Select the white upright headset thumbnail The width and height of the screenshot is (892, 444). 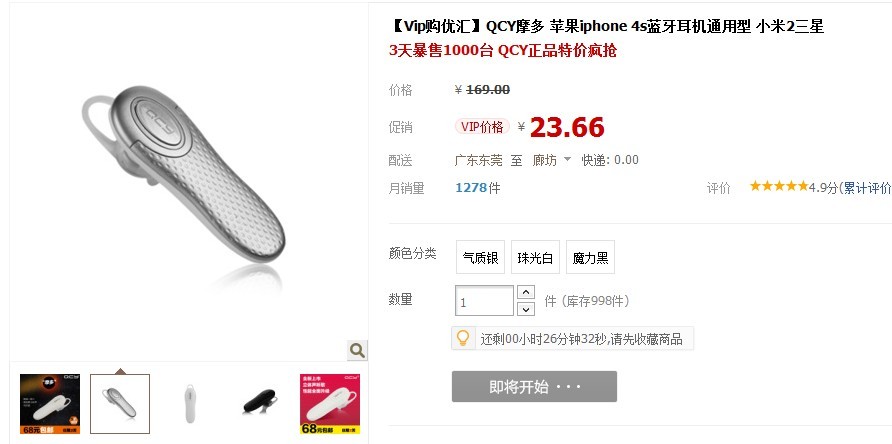[x=190, y=404]
